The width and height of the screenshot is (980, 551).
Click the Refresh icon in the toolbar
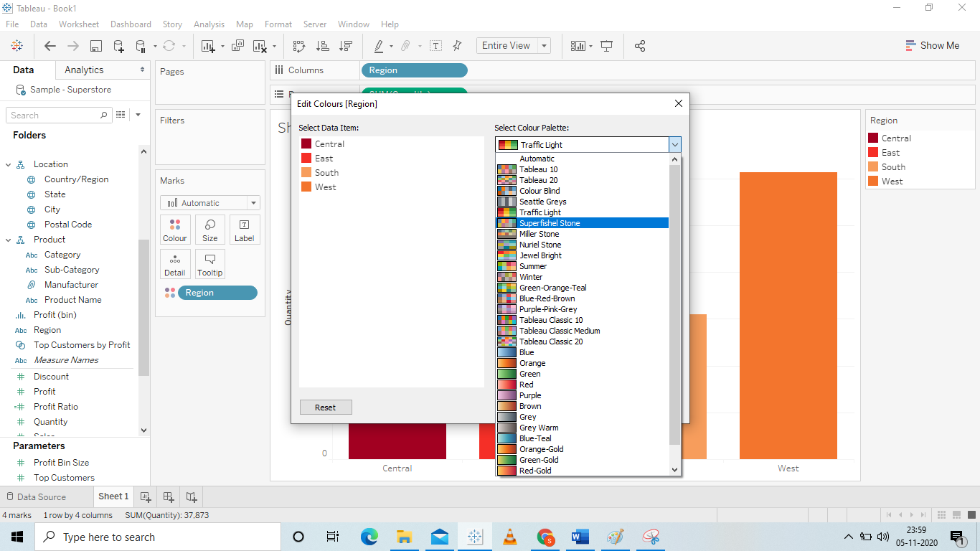[169, 46]
